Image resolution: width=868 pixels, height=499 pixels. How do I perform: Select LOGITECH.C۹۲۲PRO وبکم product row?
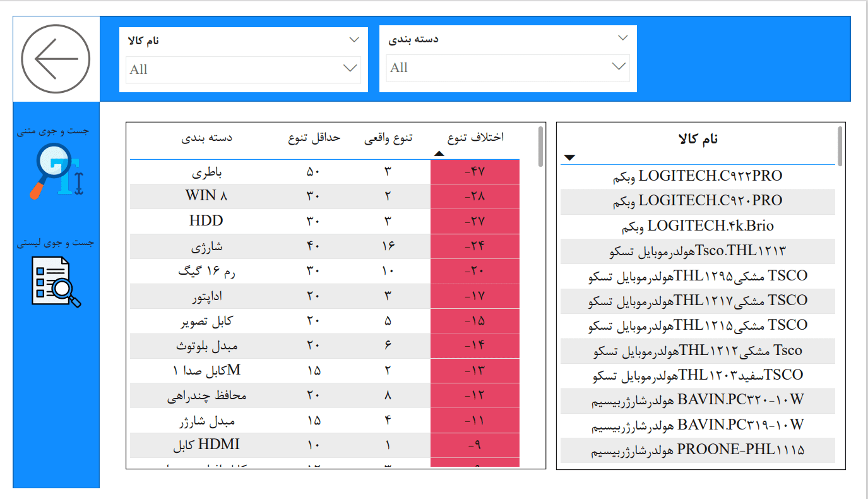698,176
